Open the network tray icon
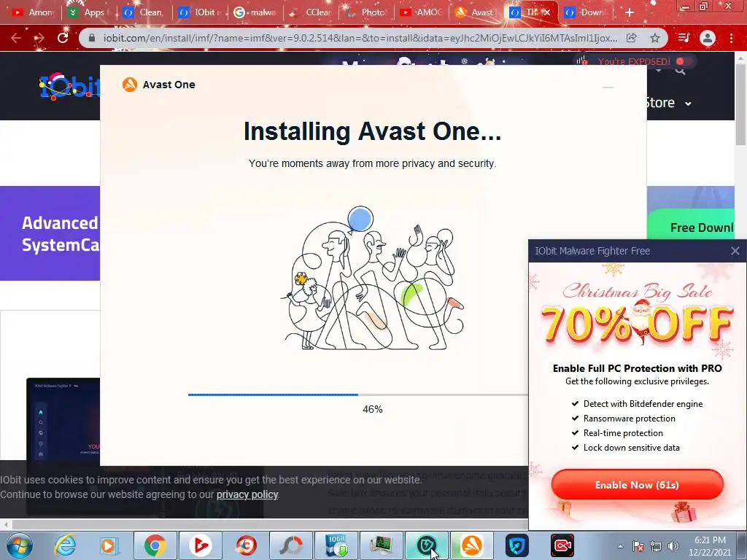The image size is (747, 560). 656,546
